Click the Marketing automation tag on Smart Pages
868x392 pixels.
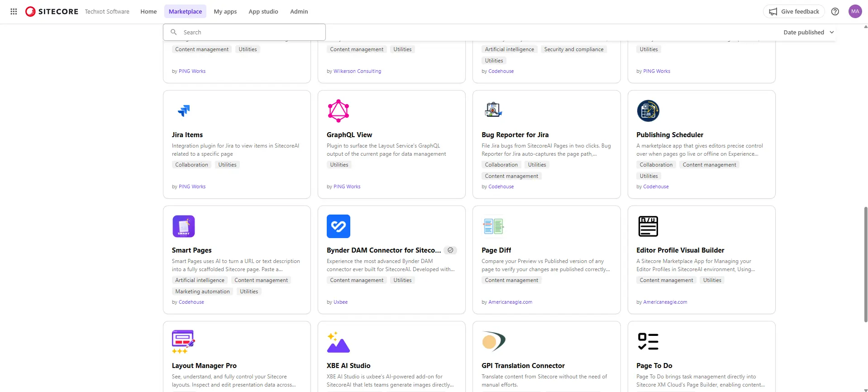click(202, 292)
